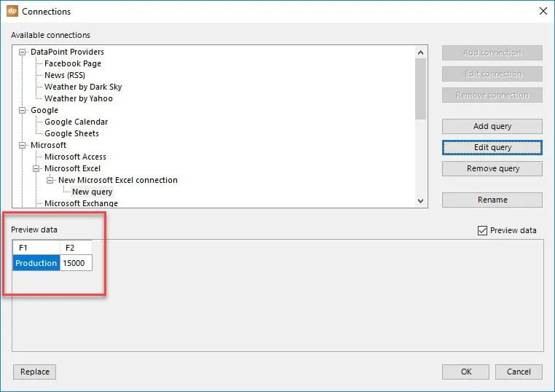Screen dimensions: 555x392
Task: Select News (RSS) provider
Action: [x=64, y=76]
